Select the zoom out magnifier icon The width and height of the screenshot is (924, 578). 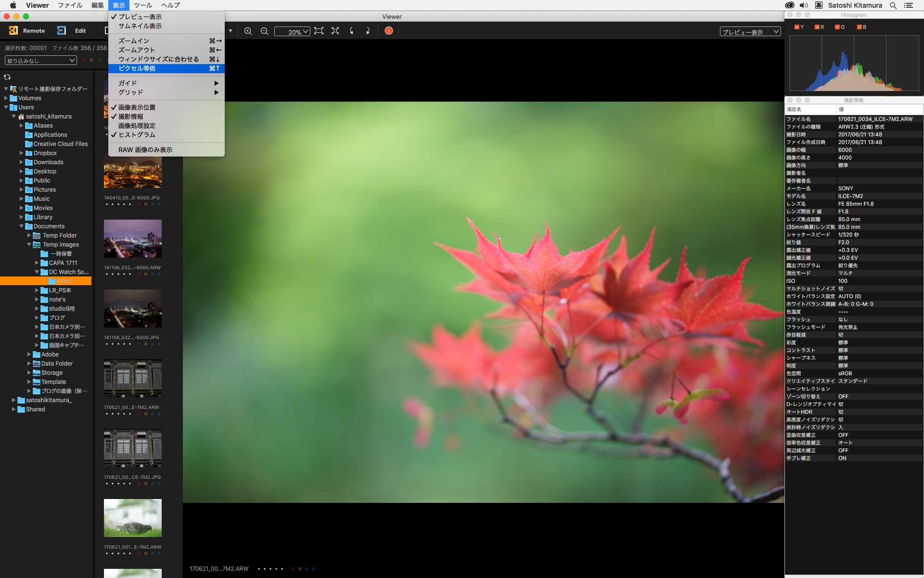click(264, 31)
